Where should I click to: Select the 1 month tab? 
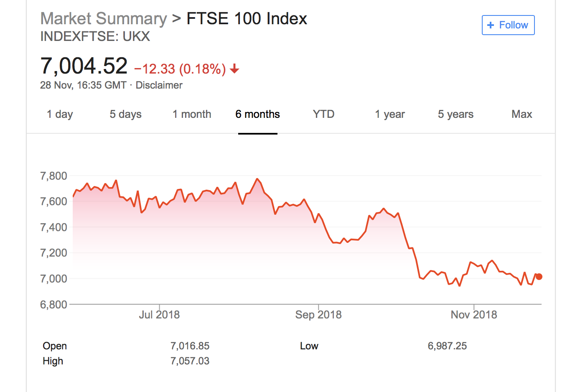192,114
